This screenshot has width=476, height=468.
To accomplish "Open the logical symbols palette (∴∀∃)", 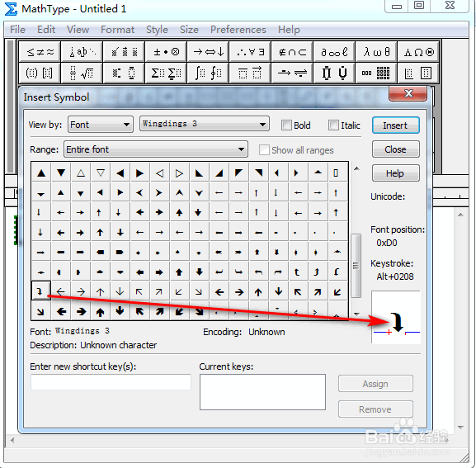I will pyautogui.click(x=251, y=52).
